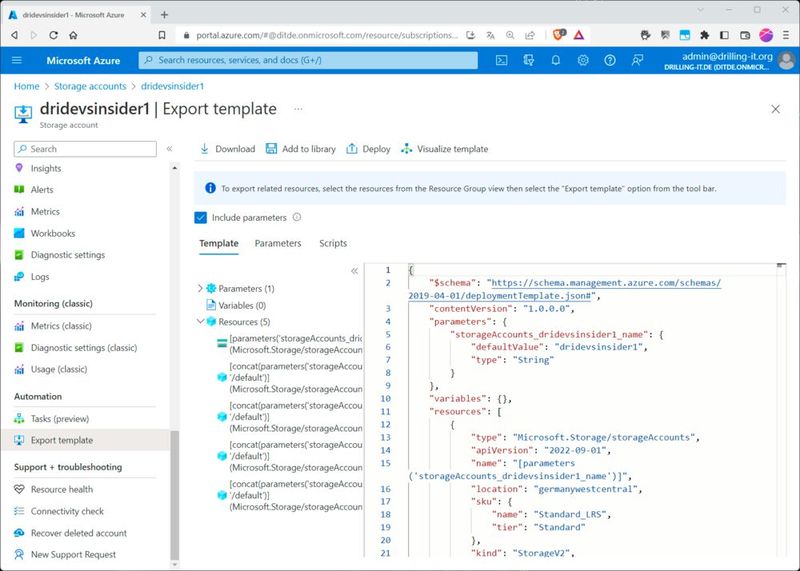Image resolution: width=800 pixels, height=571 pixels.
Task: Open Cloud Shell from the top bar
Action: point(502,60)
